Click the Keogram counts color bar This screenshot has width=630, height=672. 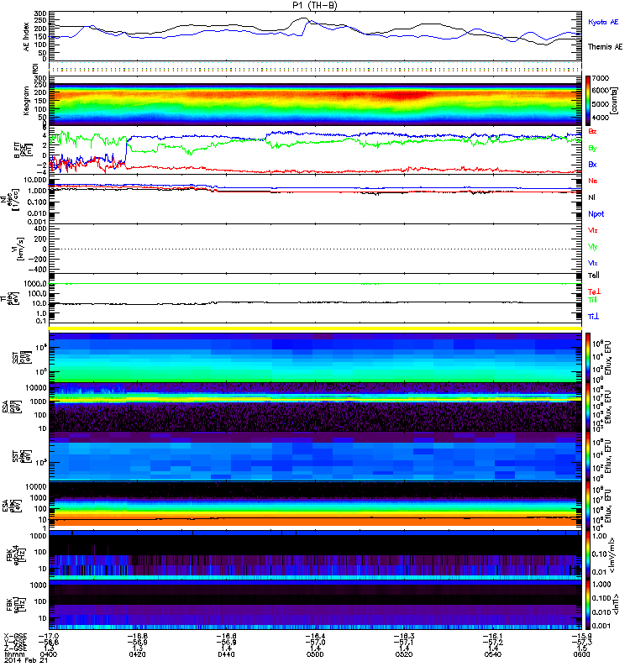click(x=589, y=99)
